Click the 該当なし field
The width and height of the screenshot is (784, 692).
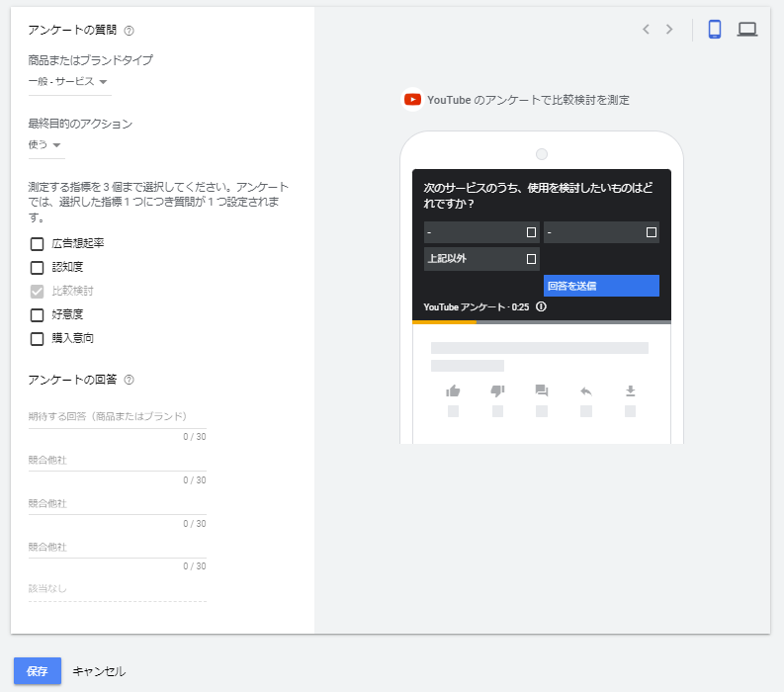pos(117,590)
